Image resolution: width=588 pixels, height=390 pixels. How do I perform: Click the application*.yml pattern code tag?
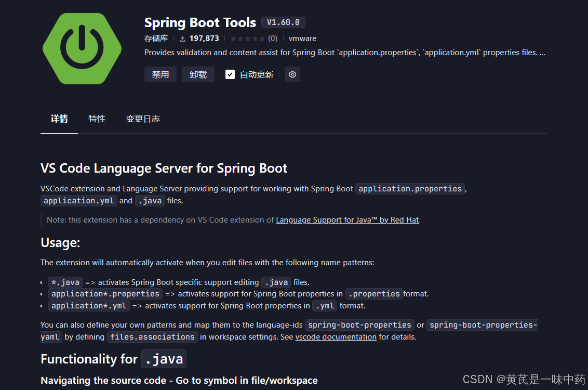point(89,306)
